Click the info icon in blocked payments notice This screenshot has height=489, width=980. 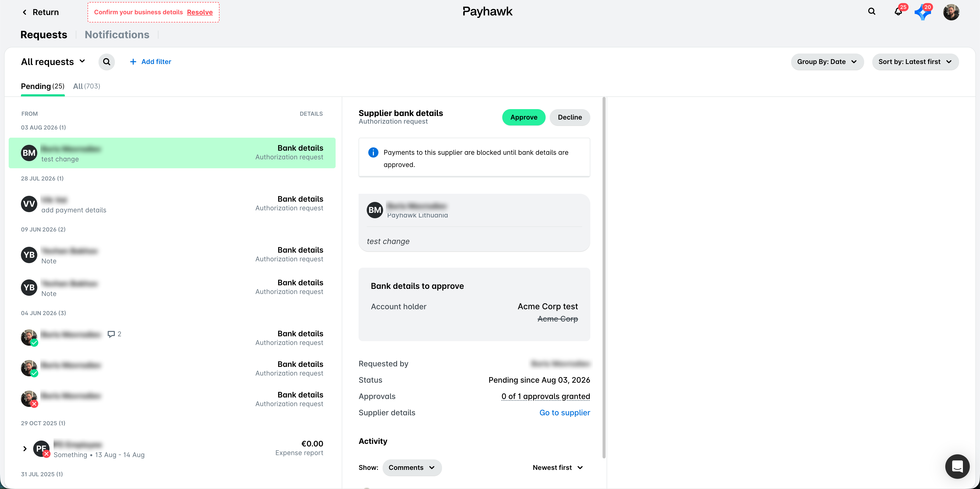[373, 152]
